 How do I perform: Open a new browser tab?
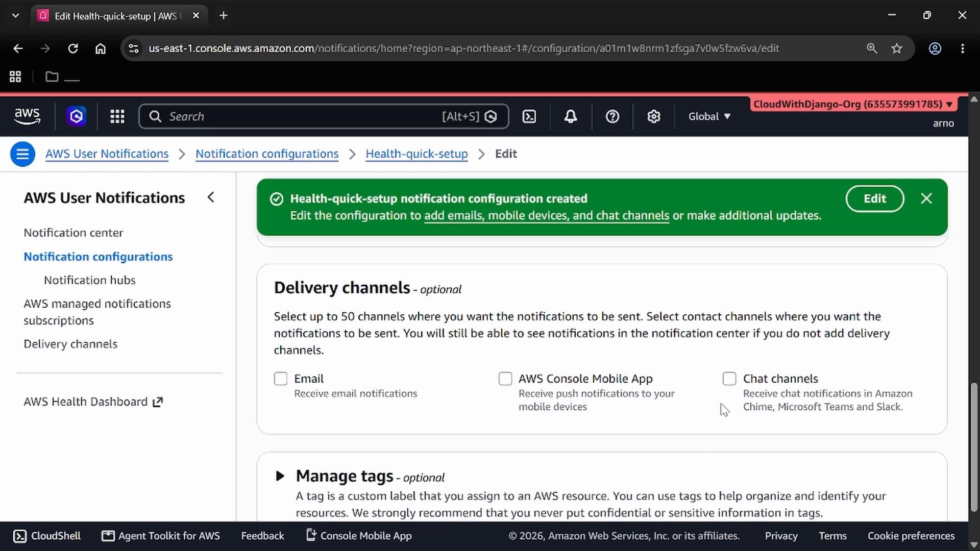click(224, 16)
